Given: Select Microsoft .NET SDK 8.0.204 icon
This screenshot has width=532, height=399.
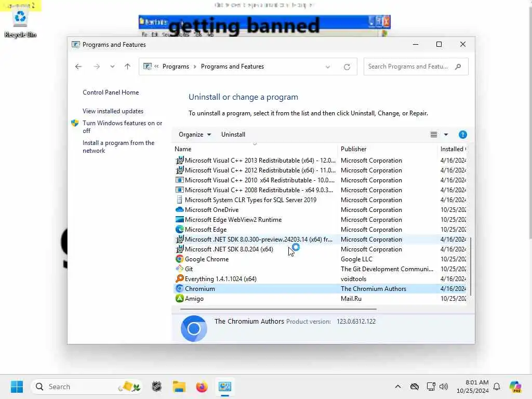Looking at the screenshot, I should pos(179,249).
